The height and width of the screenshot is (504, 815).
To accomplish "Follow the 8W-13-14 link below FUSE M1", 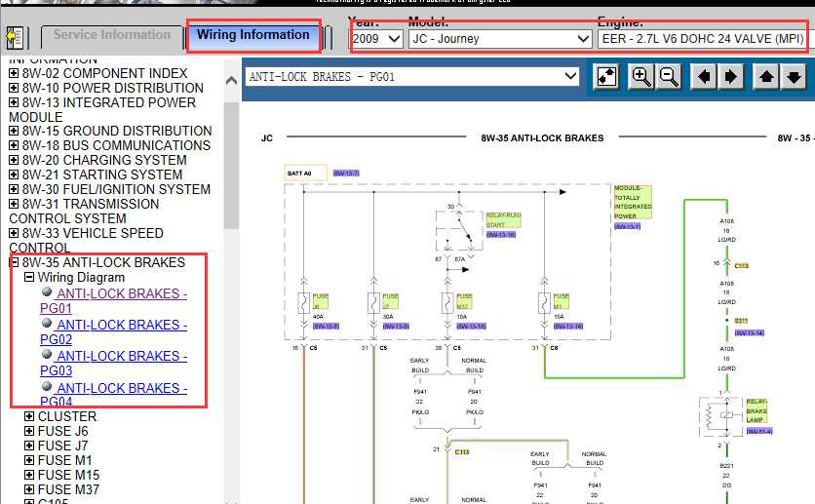I will [568, 327].
